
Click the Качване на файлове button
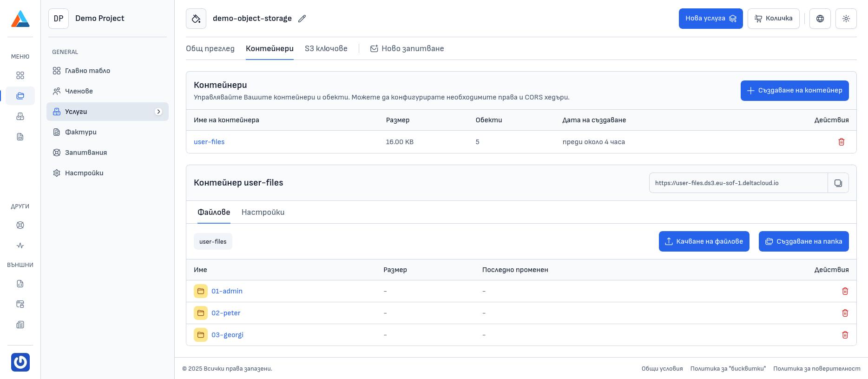click(704, 241)
